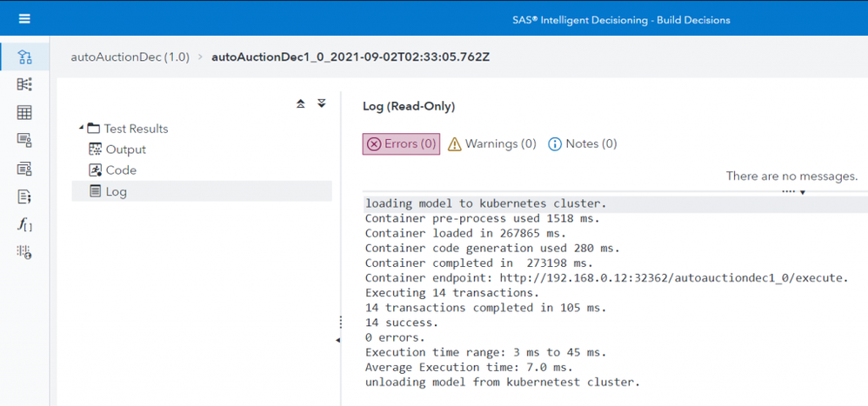
Task: Open the Rule Sets sidebar icon
Action: [24, 84]
